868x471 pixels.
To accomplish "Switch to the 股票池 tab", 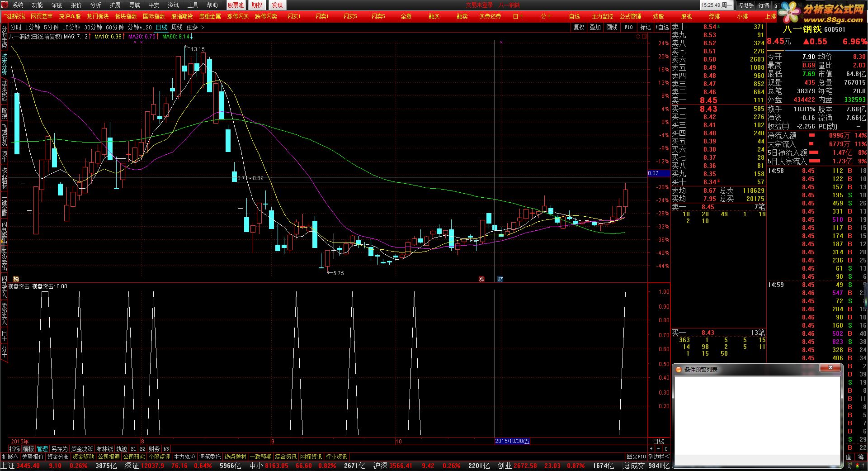I will pos(236,5).
